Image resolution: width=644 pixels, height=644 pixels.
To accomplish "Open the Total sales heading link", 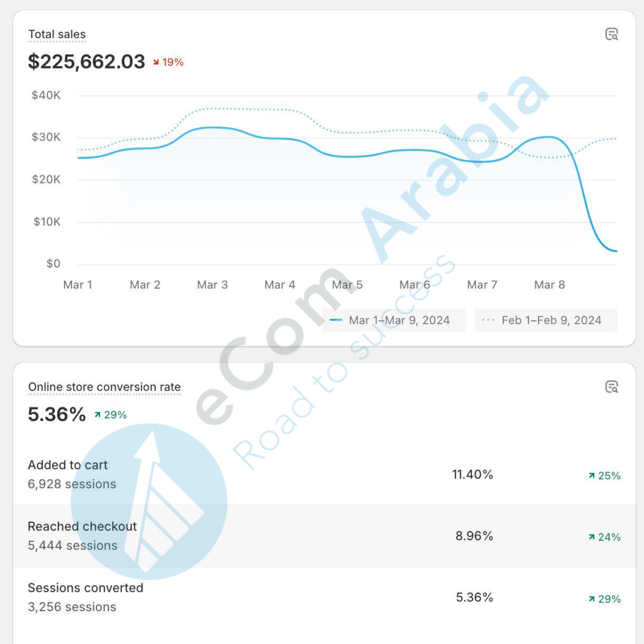I will click(x=57, y=34).
